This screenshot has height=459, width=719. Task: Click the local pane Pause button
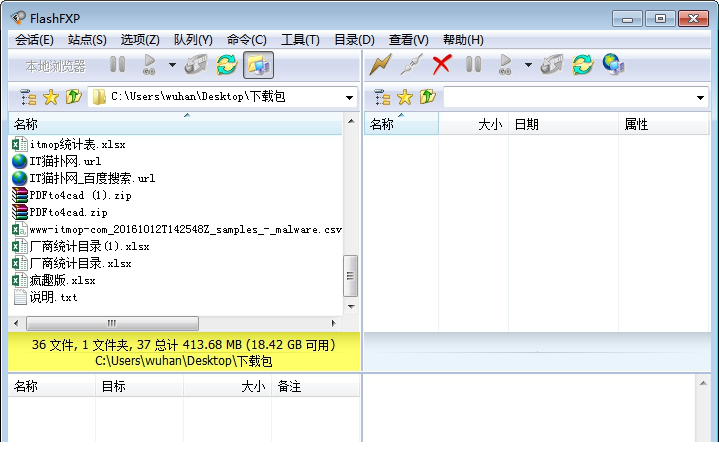click(x=117, y=65)
